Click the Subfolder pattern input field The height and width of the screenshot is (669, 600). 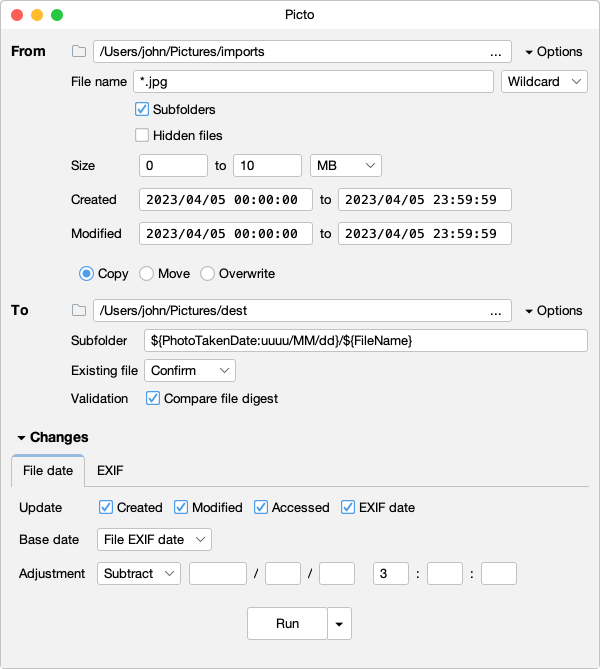366,340
